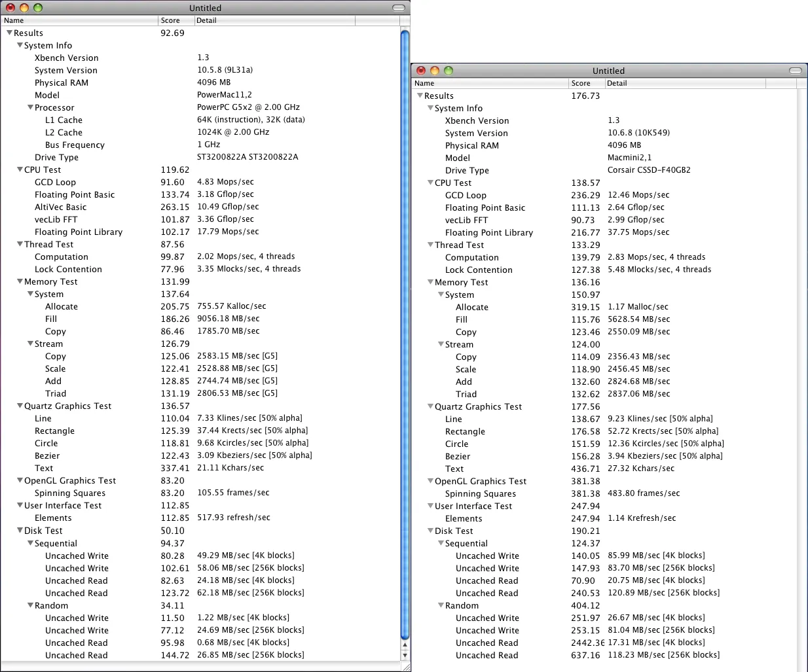Image resolution: width=808 pixels, height=672 pixels.
Task: Collapse Thread Test in right window
Action: [430, 245]
